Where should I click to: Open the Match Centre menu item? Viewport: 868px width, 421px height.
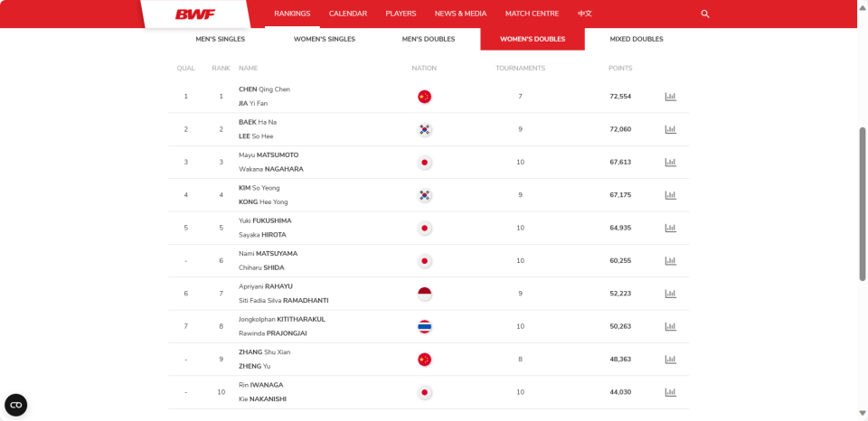[532, 14]
